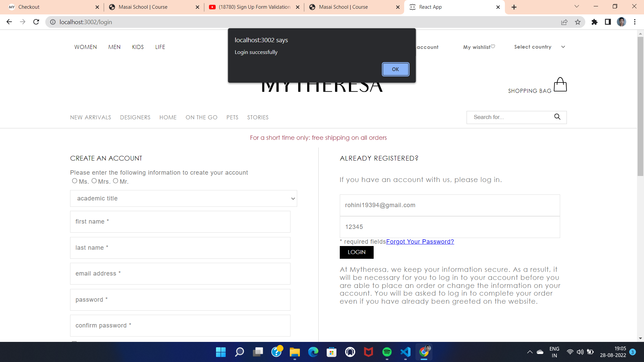This screenshot has width=644, height=362.
Task: Click Forgot Your Password link
Action: point(420,242)
